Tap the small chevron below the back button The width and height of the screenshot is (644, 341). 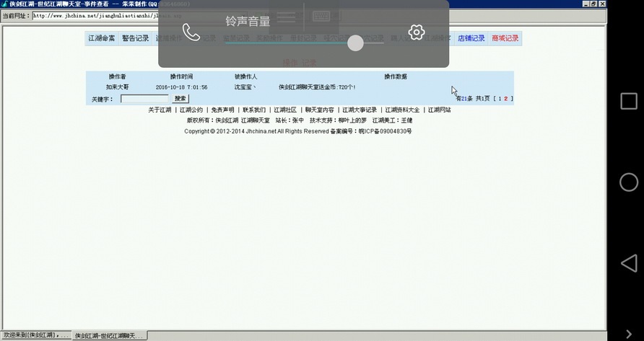pos(630,334)
